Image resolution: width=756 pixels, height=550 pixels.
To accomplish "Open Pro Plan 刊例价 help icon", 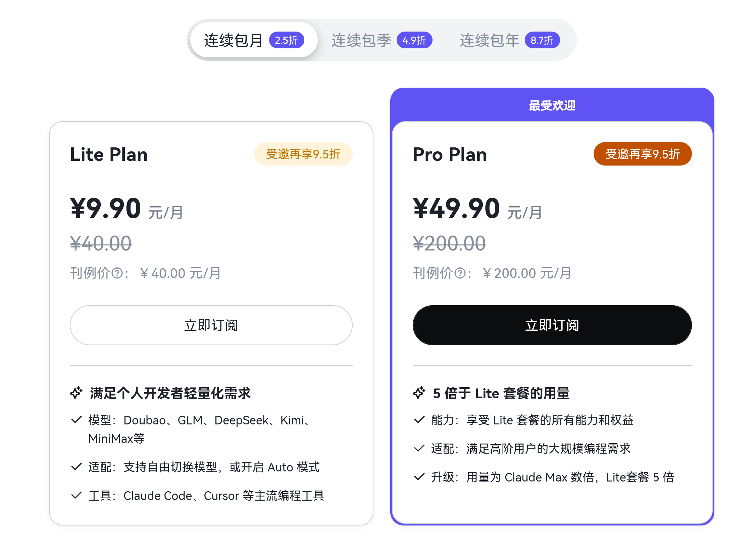I will click(x=460, y=273).
